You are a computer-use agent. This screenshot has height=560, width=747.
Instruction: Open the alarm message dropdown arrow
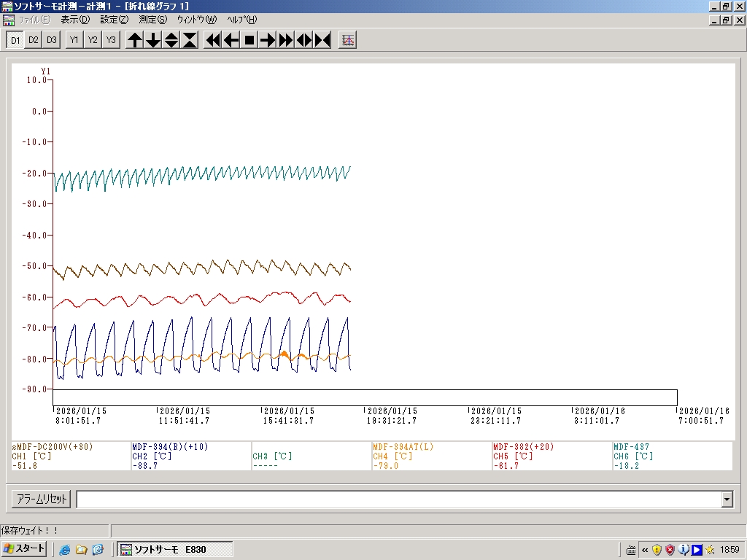[727, 499]
